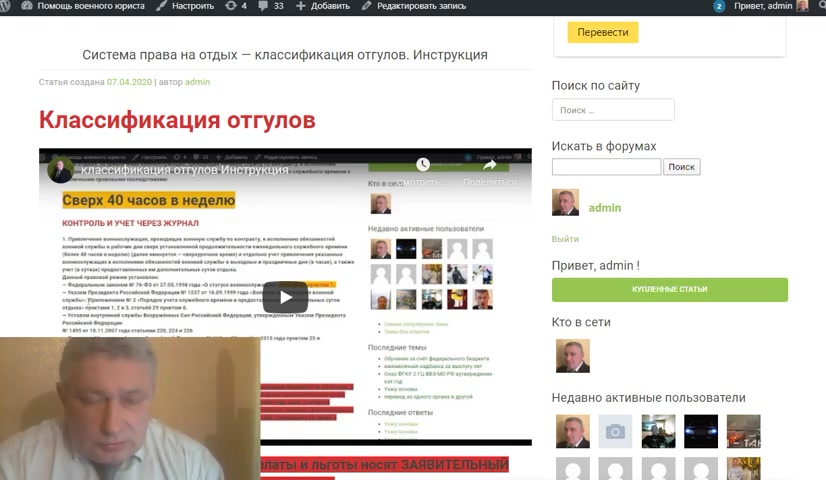
Task: Open the green admin username link
Action: click(x=605, y=208)
